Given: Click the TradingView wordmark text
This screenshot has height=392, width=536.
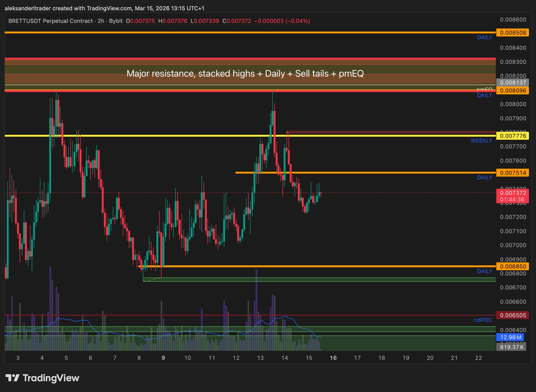Looking at the screenshot, I should [x=51, y=378].
